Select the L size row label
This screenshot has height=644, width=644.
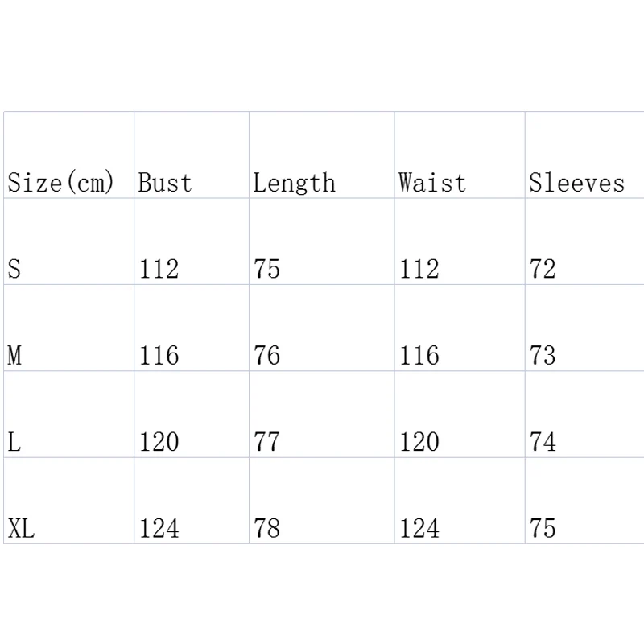pos(14,442)
